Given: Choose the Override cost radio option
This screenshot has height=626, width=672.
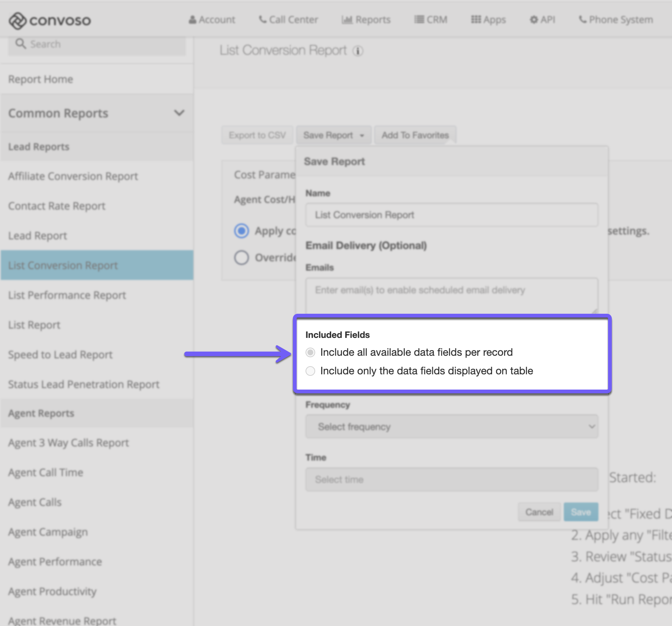Looking at the screenshot, I should tap(242, 257).
